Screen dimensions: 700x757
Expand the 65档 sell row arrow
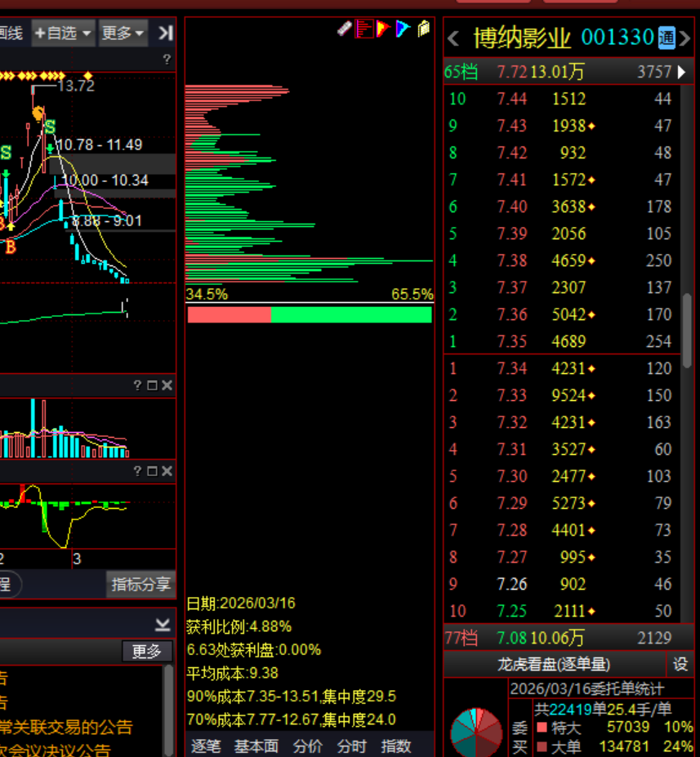pos(681,73)
